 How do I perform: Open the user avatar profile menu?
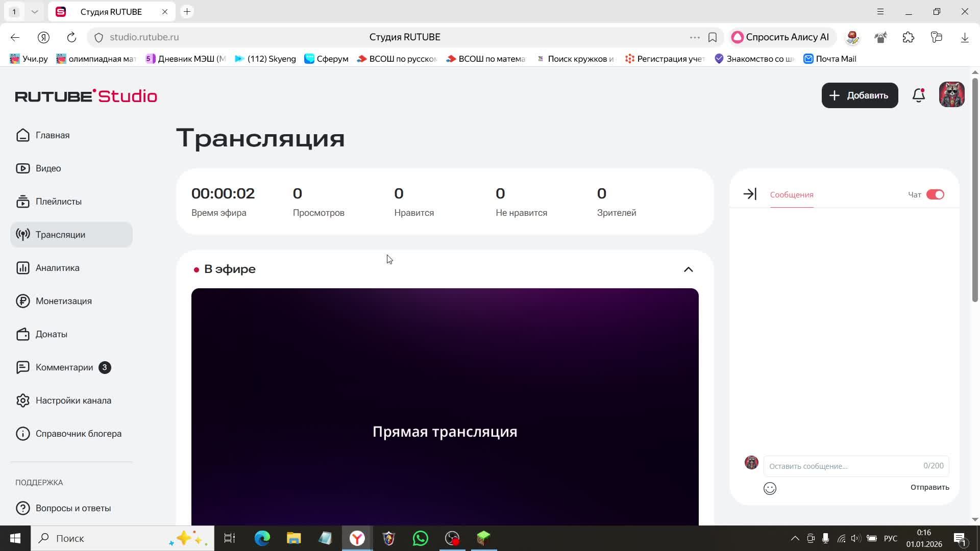pyautogui.click(x=951, y=95)
